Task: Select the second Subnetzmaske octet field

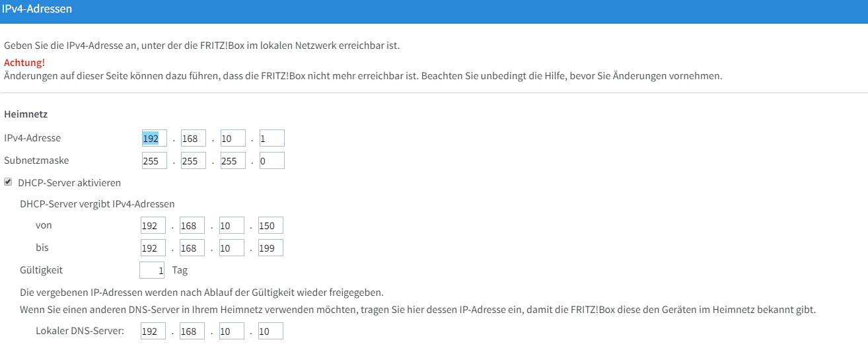Action: tap(194, 160)
